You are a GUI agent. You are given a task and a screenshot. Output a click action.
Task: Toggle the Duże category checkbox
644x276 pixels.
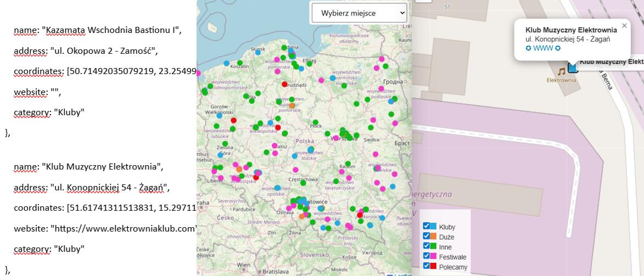tap(427, 236)
